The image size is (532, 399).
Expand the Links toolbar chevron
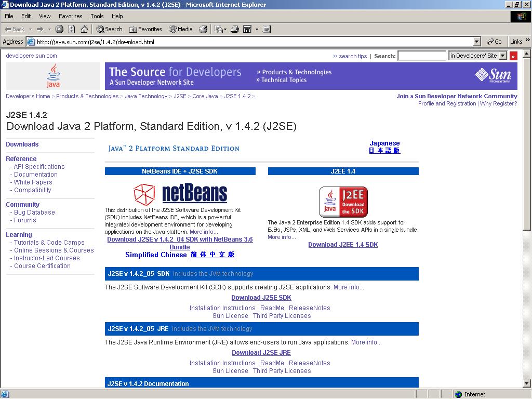[x=528, y=40]
